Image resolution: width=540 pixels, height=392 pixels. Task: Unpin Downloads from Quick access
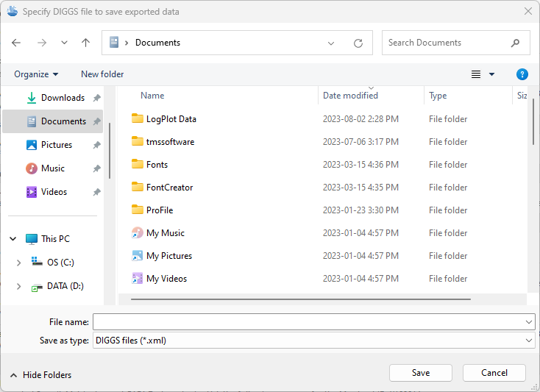(97, 98)
